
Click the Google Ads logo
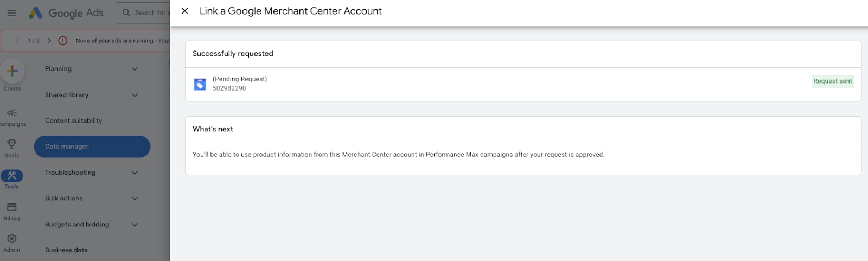[x=66, y=12]
